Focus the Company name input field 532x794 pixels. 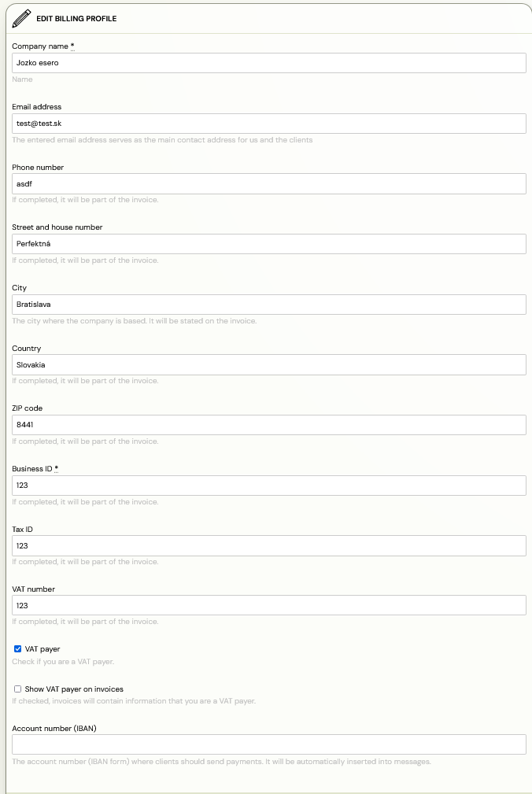tap(269, 63)
